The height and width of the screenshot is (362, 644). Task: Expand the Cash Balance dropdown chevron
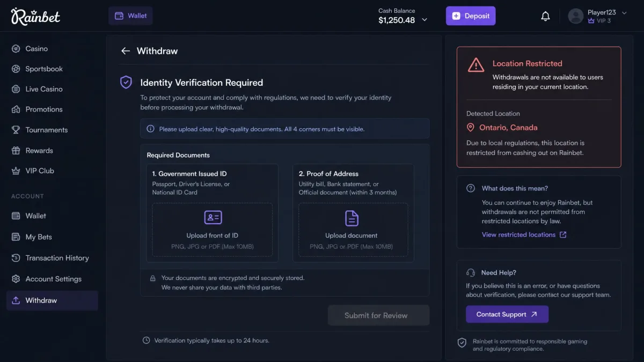425,20
